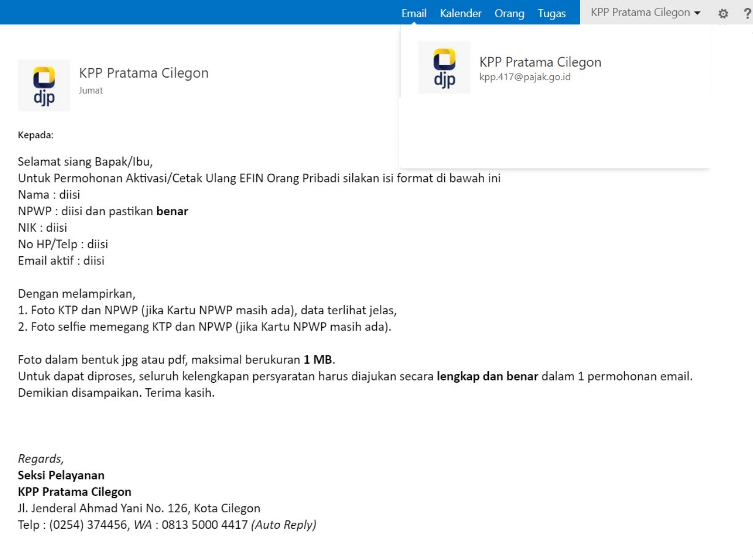The width and height of the screenshot is (753, 560).
Task: Click the Jumat date under sender name
Action: 91,91
